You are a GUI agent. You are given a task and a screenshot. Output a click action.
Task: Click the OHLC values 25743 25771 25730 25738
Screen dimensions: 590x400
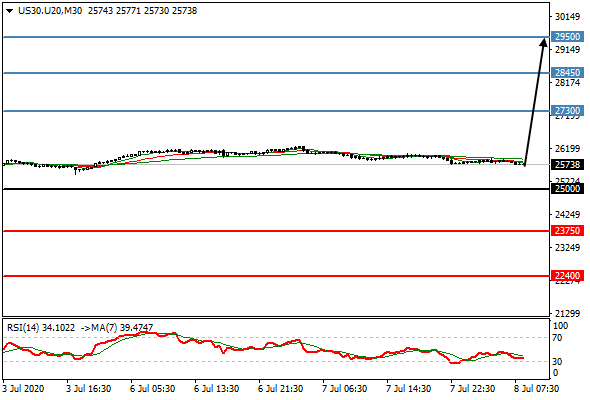[x=142, y=11]
